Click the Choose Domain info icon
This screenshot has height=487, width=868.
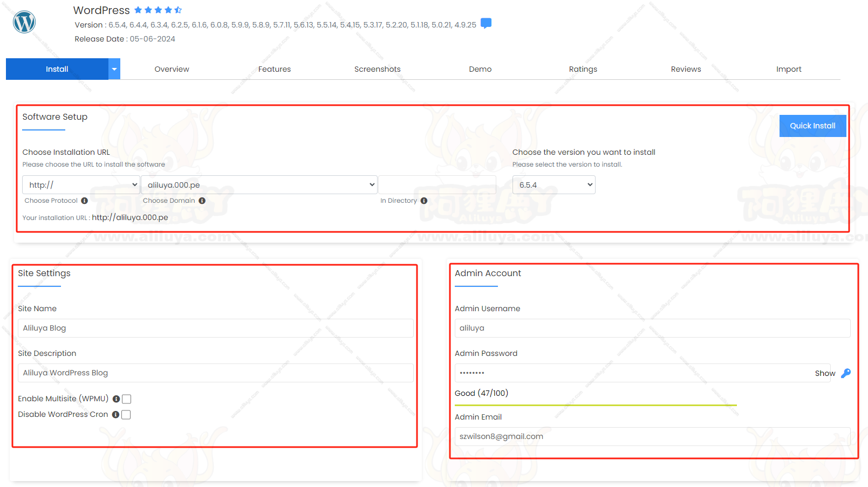click(x=202, y=201)
